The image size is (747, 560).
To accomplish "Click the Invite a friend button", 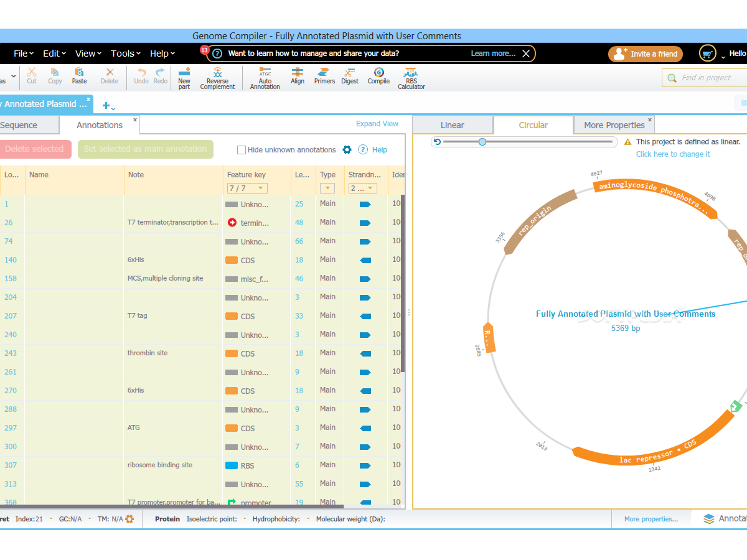I will 646,54.
